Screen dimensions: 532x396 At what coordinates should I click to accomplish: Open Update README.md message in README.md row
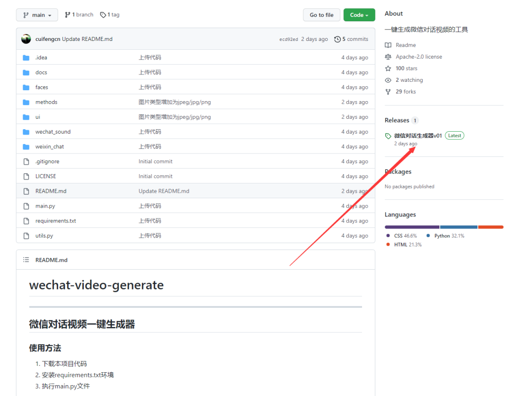[x=164, y=191]
